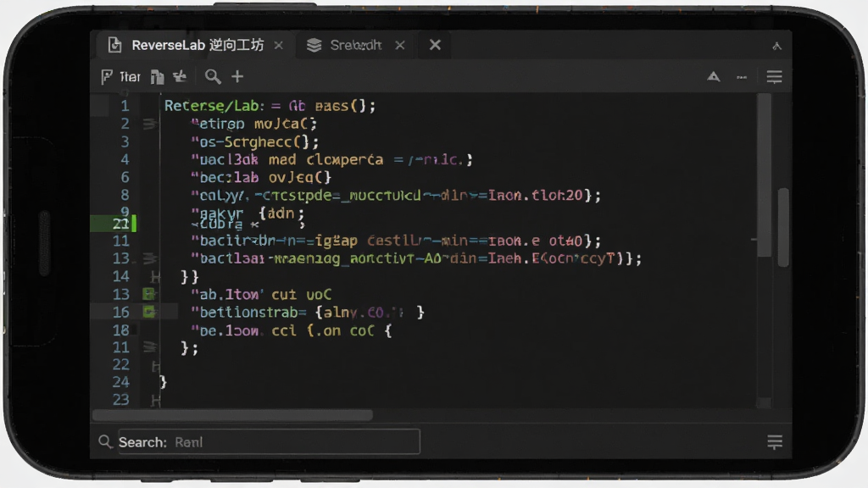Toggle the fold marker on line 22
Screen dimensions: 868x488
pyautogui.click(x=156, y=365)
